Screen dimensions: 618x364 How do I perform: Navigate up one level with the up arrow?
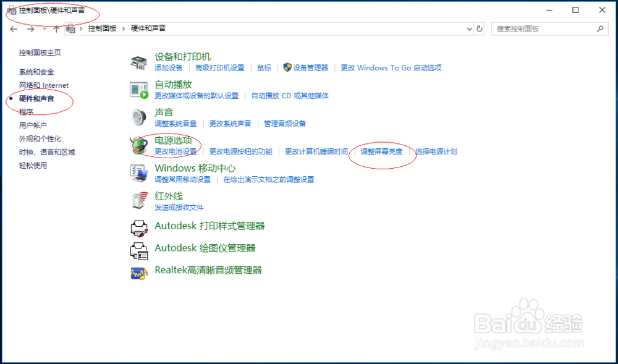click(x=56, y=28)
